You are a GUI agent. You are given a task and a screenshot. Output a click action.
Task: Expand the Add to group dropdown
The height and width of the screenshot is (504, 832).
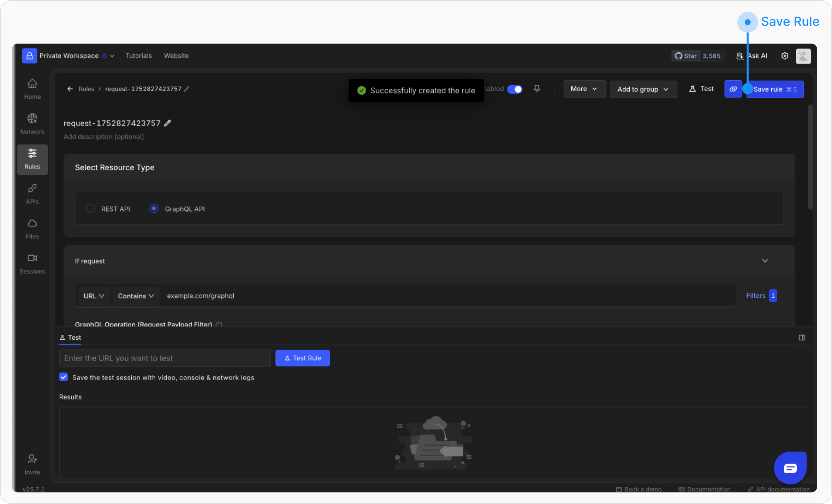643,89
